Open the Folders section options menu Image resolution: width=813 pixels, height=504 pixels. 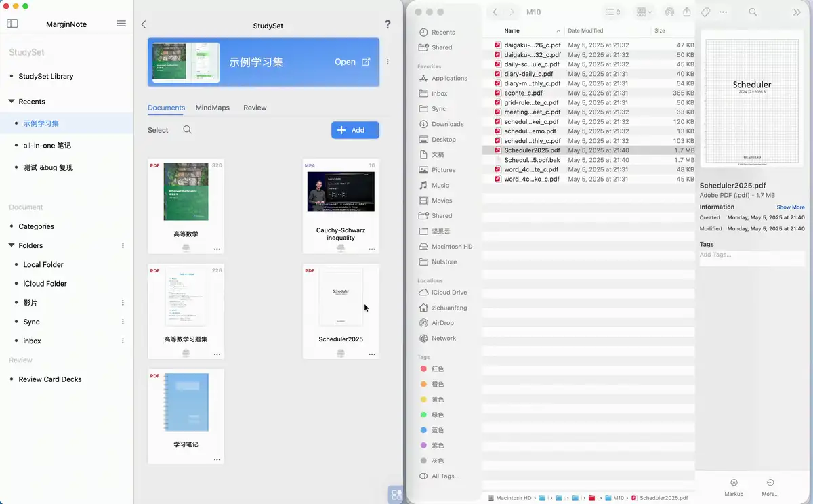pos(123,245)
